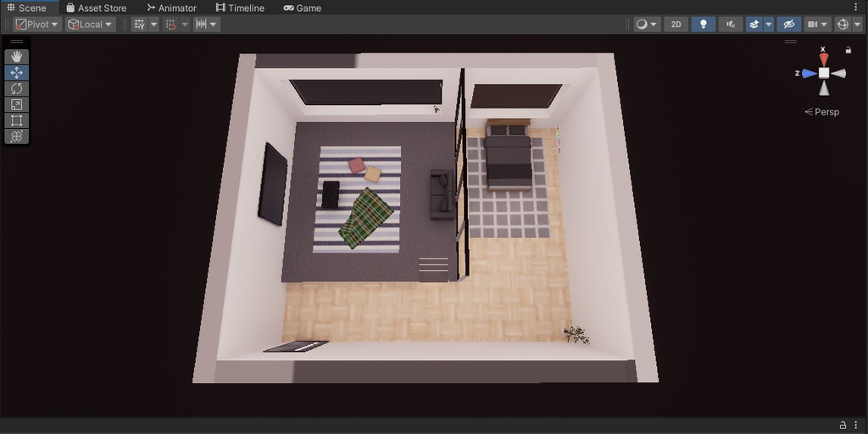
Task: Switch to the Game tab
Action: click(x=303, y=8)
